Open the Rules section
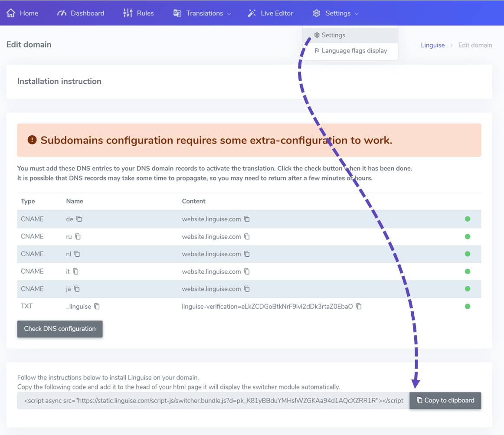The height and width of the screenshot is (435, 504). click(x=139, y=13)
